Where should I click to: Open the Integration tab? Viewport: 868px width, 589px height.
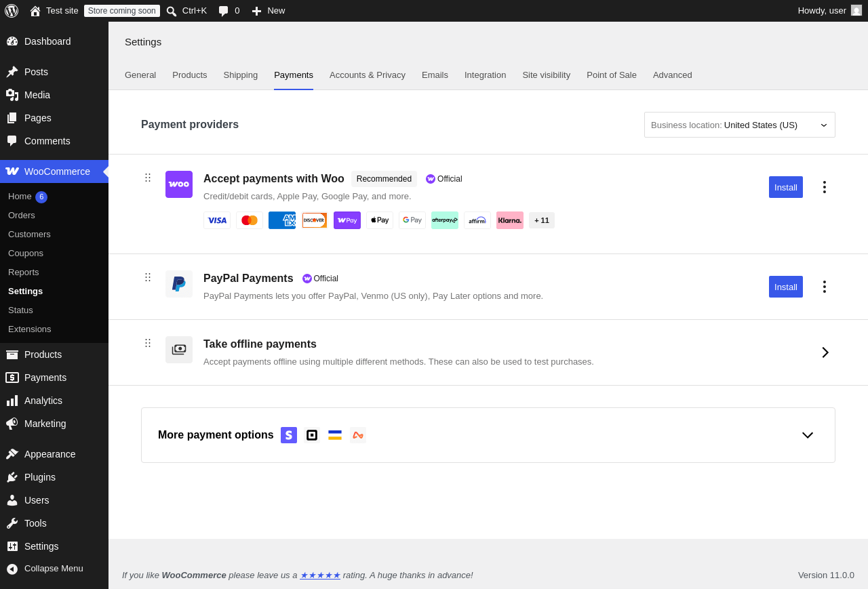(486, 75)
